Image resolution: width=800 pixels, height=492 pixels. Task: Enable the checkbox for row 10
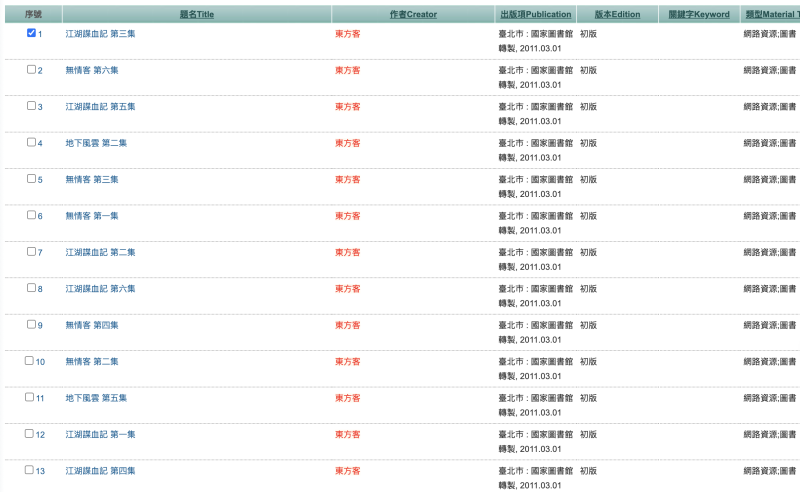pyautogui.click(x=30, y=360)
